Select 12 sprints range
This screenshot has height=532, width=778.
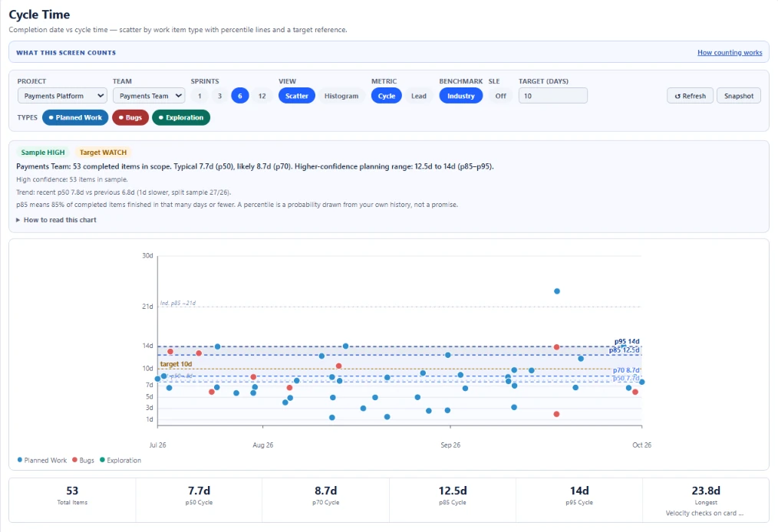pyautogui.click(x=262, y=96)
